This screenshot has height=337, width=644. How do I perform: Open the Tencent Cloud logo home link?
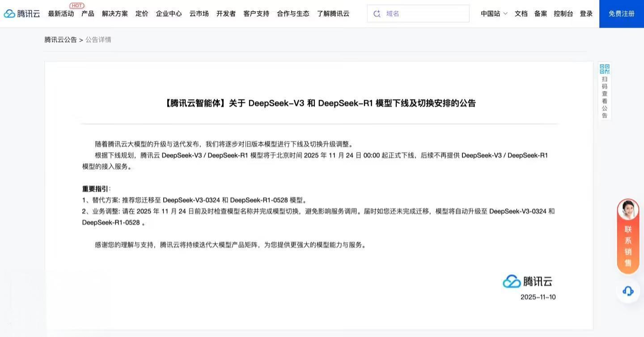(x=22, y=14)
